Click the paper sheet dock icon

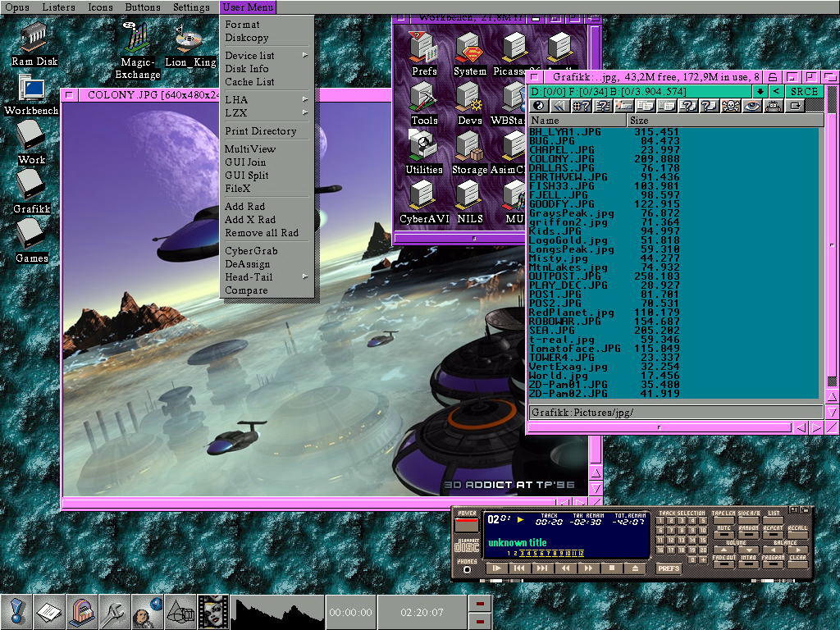pos(49,611)
